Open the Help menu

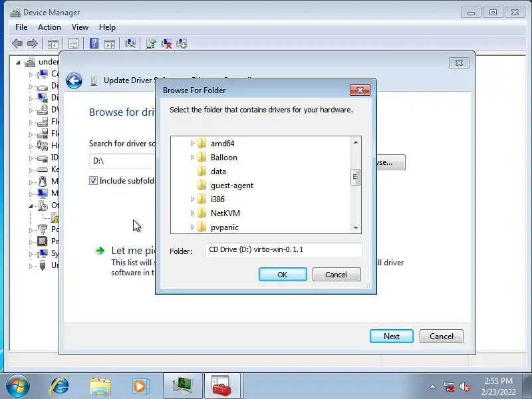pyautogui.click(x=107, y=27)
